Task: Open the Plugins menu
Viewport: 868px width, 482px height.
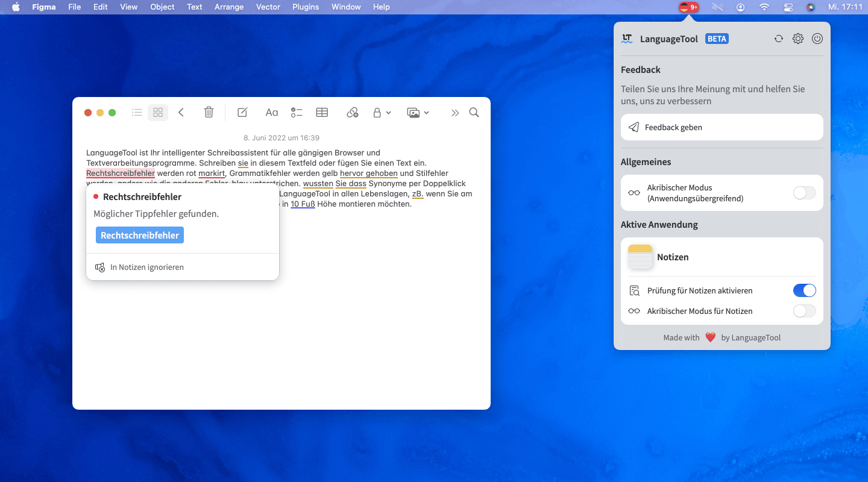Action: 306,7
